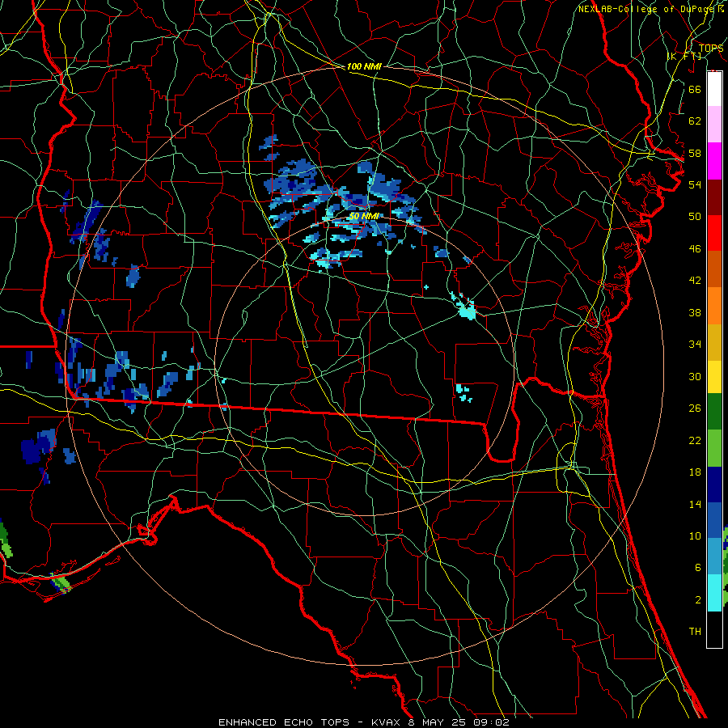Click the "100 NMI" range ring label
The image size is (728, 728).
coord(364,66)
